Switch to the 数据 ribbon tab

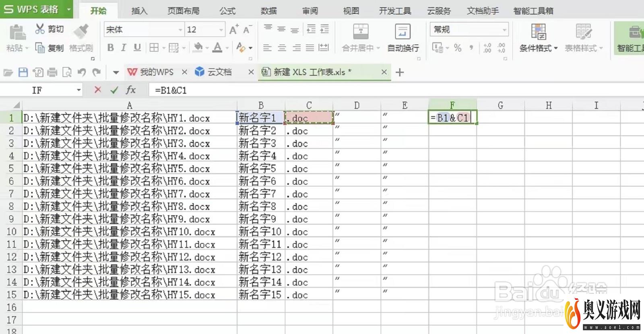pos(268,11)
